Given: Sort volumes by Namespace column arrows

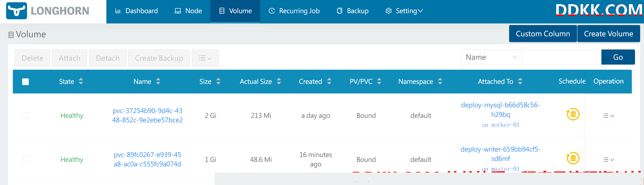Looking at the screenshot, I should click(440, 81).
